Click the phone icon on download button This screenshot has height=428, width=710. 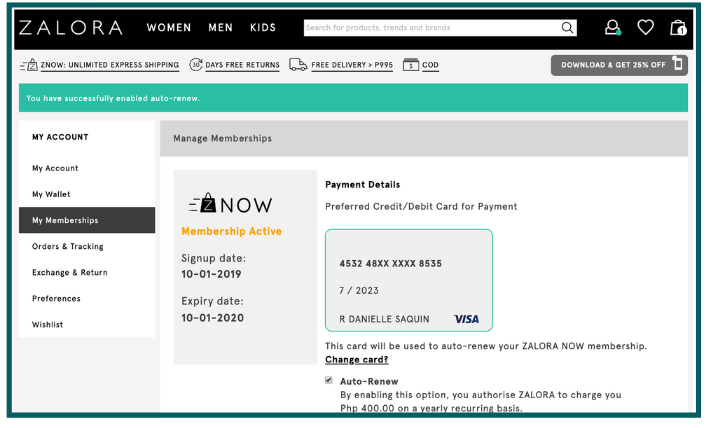pyautogui.click(x=677, y=63)
